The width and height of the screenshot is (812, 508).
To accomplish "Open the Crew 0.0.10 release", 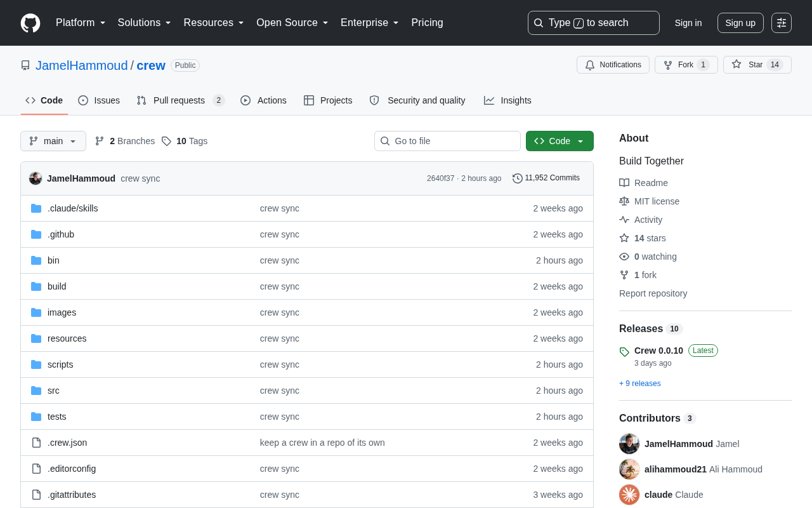I will tap(658, 351).
